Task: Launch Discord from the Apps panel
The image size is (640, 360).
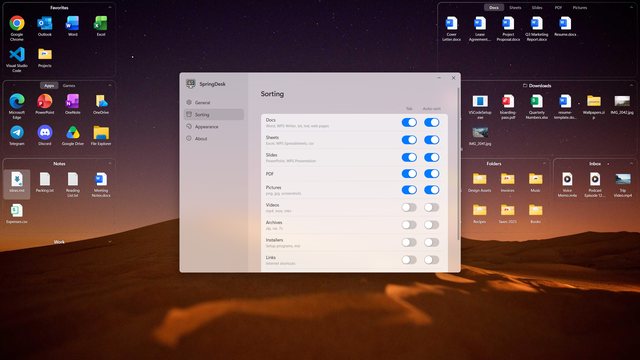Action: [x=45, y=136]
